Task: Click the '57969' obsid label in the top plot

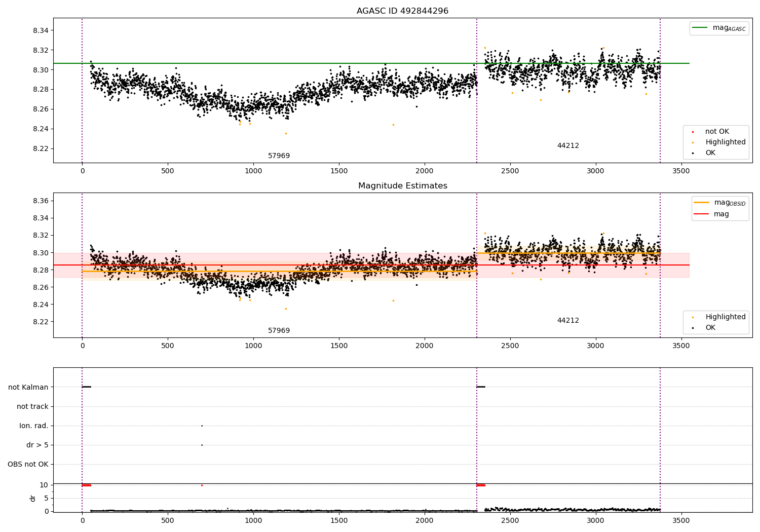Action: tap(279, 156)
